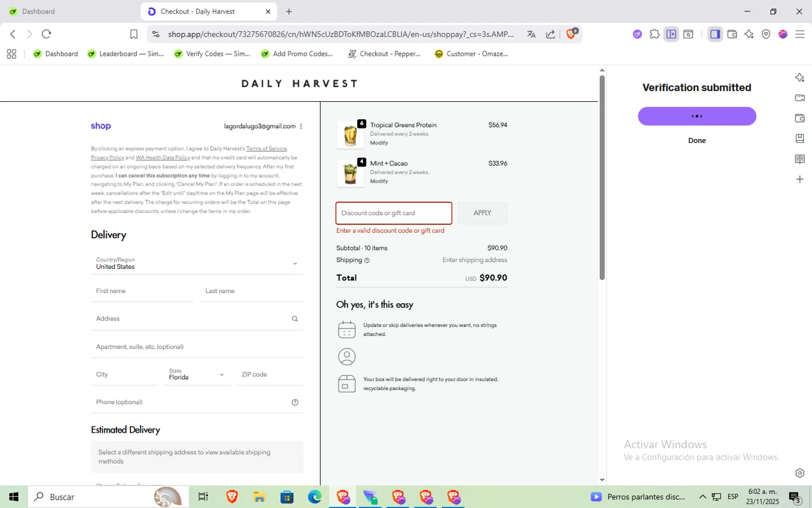Screen dimensions: 812x508
Task: Bookmark this page with the bookmark icon
Action: (134, 34)
